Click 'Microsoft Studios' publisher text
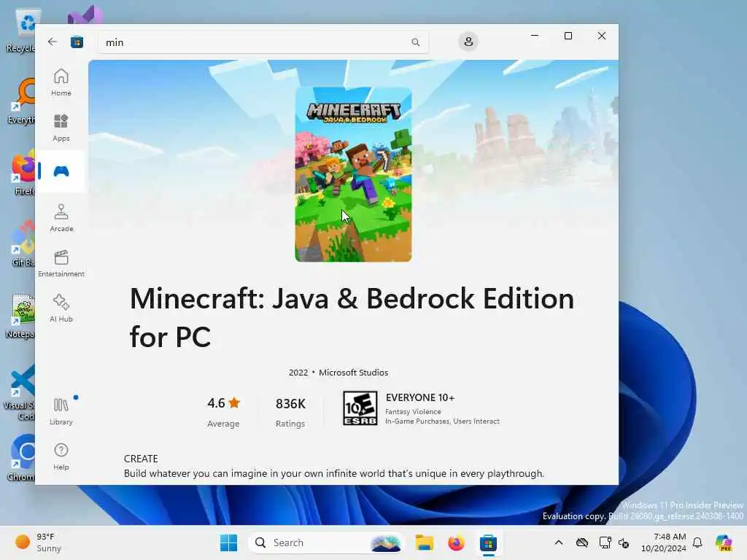The width and height of the screenshot is (747, 560). click(354, 373)
